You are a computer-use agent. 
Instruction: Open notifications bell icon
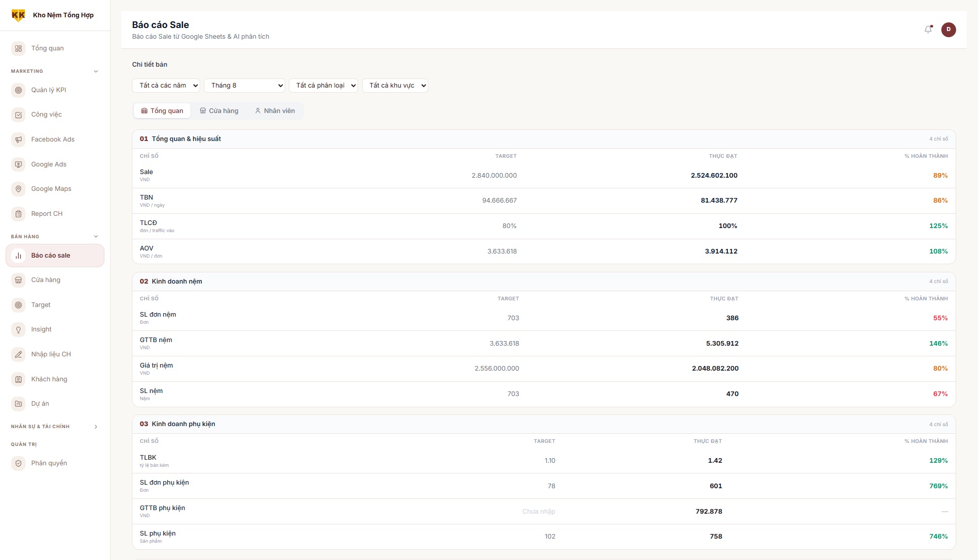928,30
